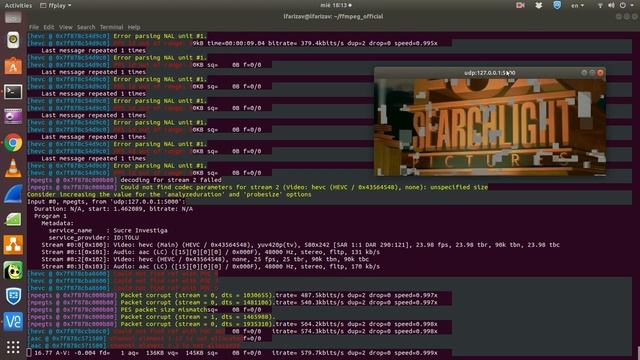Launch Wireshark shark fin icon
640x360 pixels.
(13, 194)
